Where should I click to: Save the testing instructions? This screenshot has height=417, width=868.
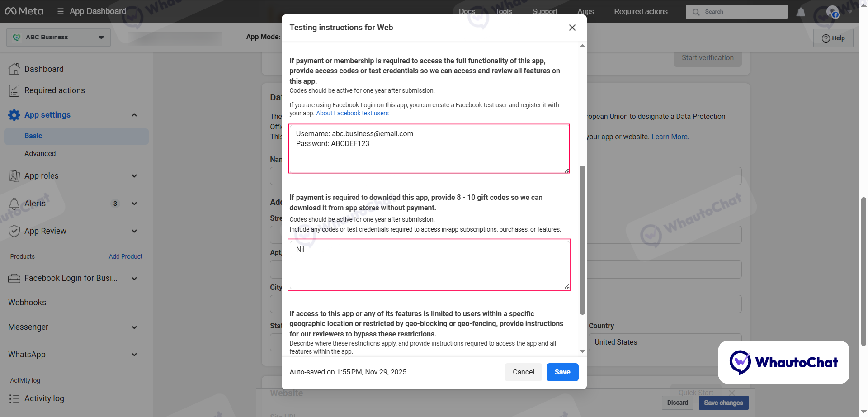pos(562,372)
